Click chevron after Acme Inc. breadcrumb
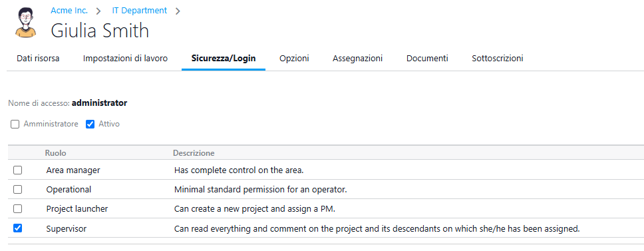 98,11
